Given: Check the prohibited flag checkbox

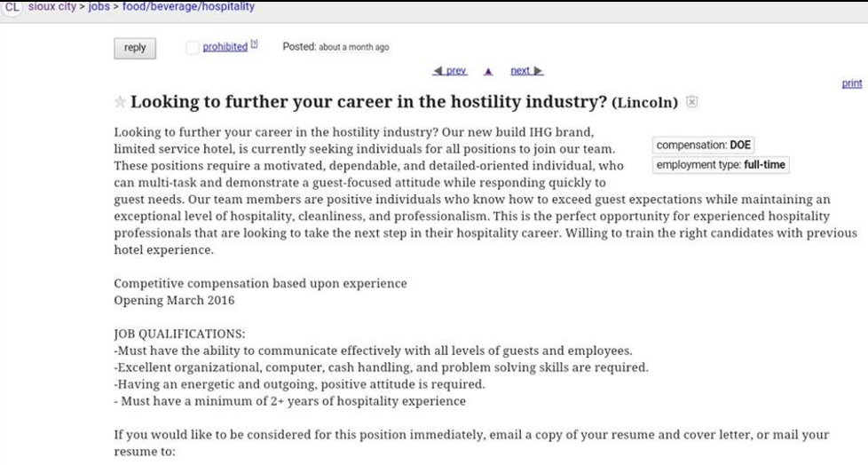Looking at the screenshot, I should point(192,48).
